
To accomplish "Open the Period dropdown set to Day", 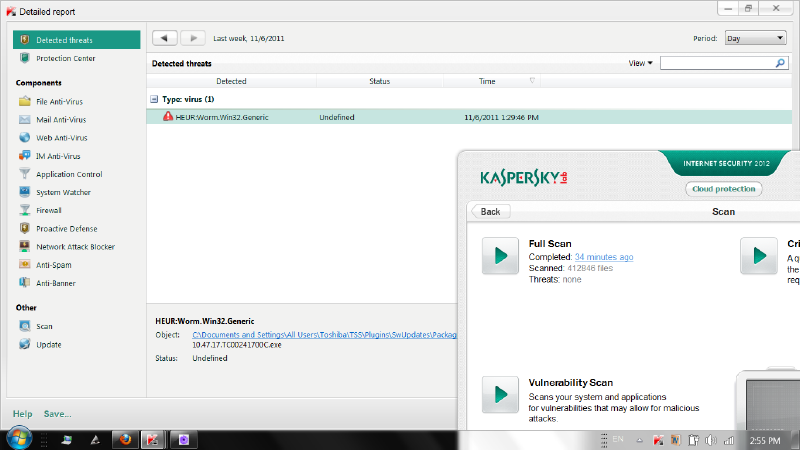I will click(755, 38).
